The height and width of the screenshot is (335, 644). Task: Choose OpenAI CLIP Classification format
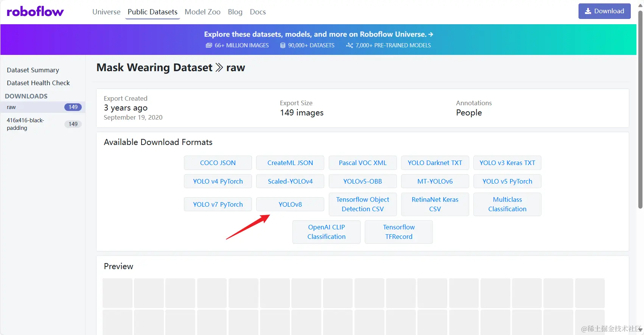tap(327, 232)
